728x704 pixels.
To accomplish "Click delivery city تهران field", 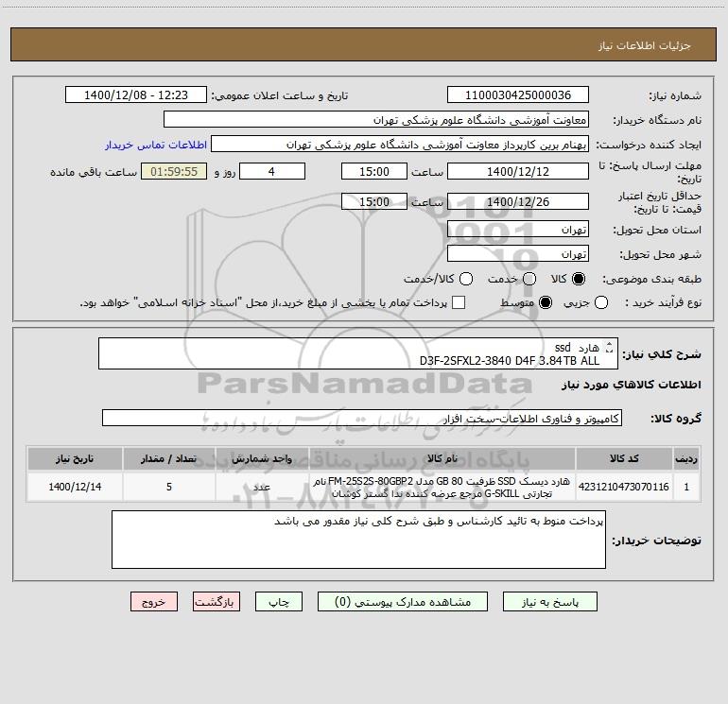I will 518,254.
